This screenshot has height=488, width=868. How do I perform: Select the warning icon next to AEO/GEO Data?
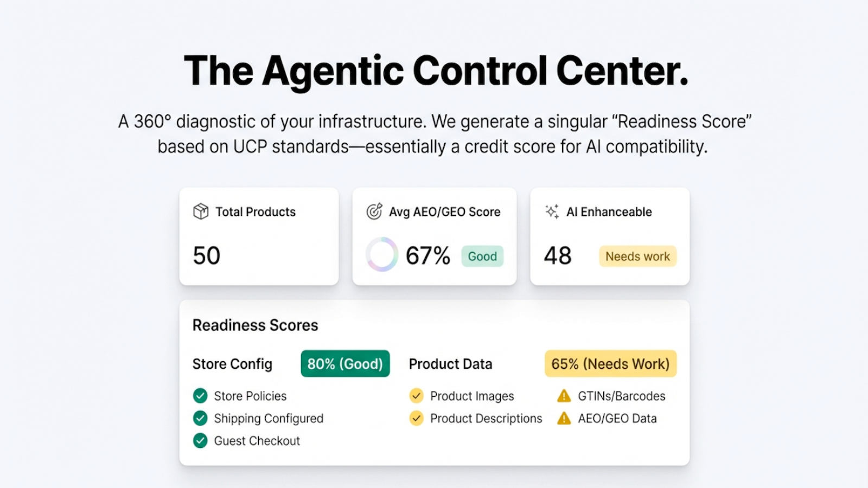[564, 418]
